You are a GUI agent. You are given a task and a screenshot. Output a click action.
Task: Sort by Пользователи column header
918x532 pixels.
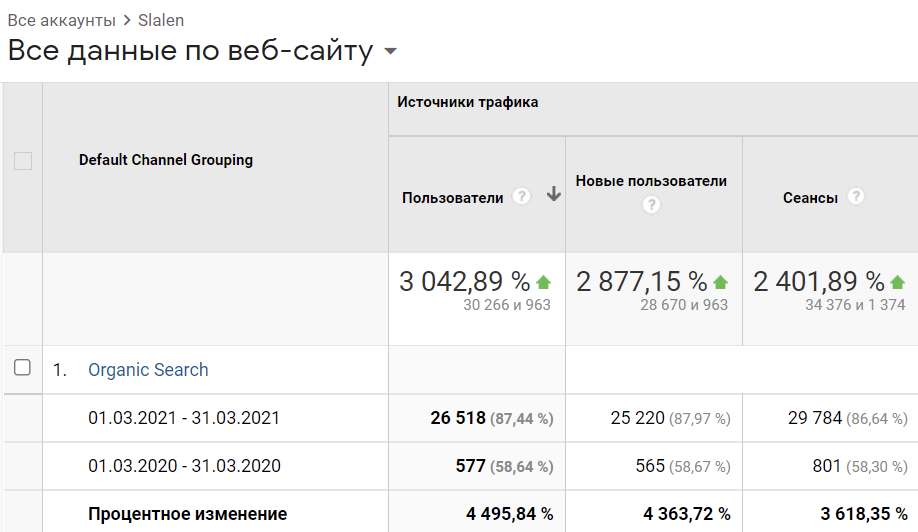click(x=453, y=198)
